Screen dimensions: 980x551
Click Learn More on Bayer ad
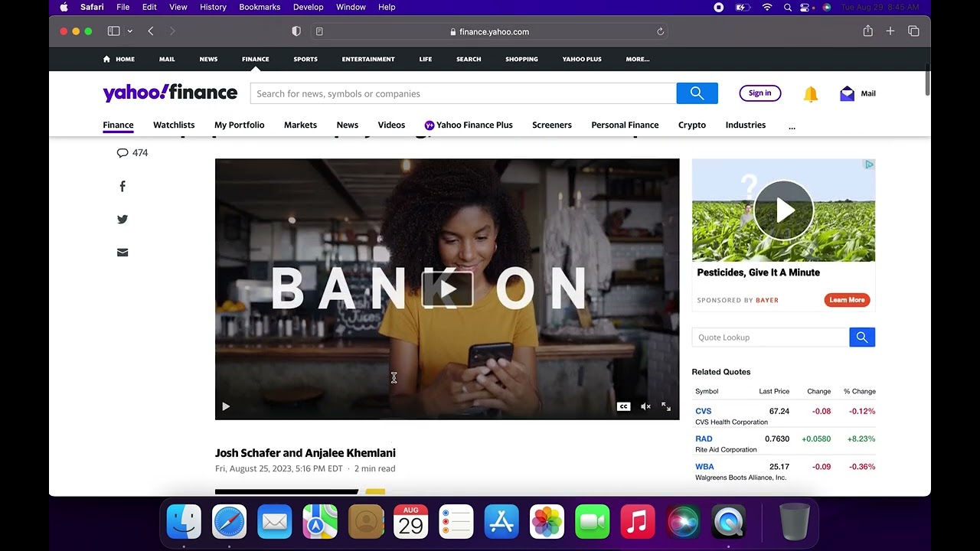[x=847, y=300]
